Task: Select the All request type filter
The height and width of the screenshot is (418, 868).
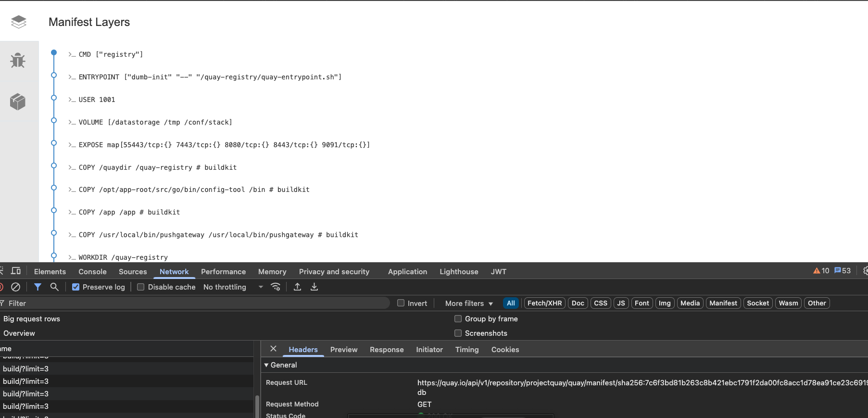Action: coord(511,303)
